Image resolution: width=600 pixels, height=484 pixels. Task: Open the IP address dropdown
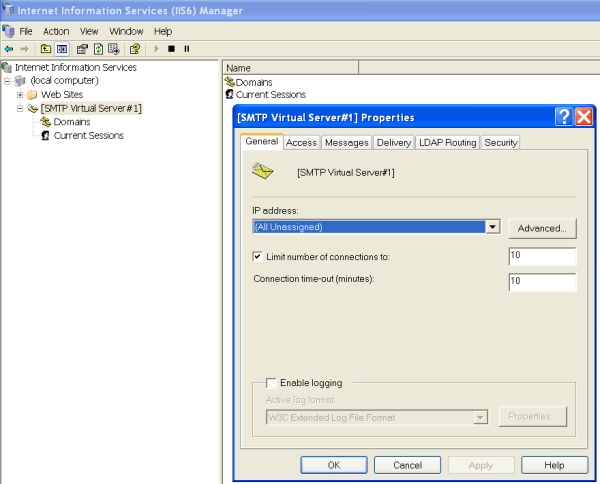[x=492, y=227]
